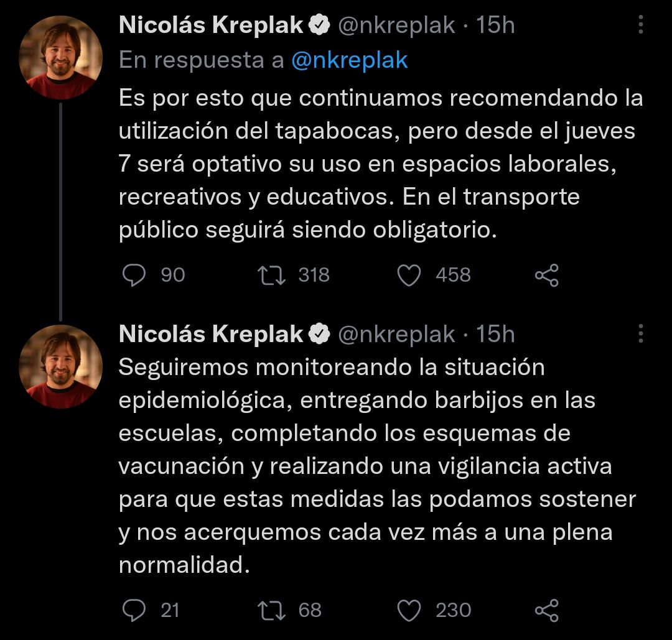Retweet the tweet with 318 retweets
672x640 pixels.
coord(272,275)
